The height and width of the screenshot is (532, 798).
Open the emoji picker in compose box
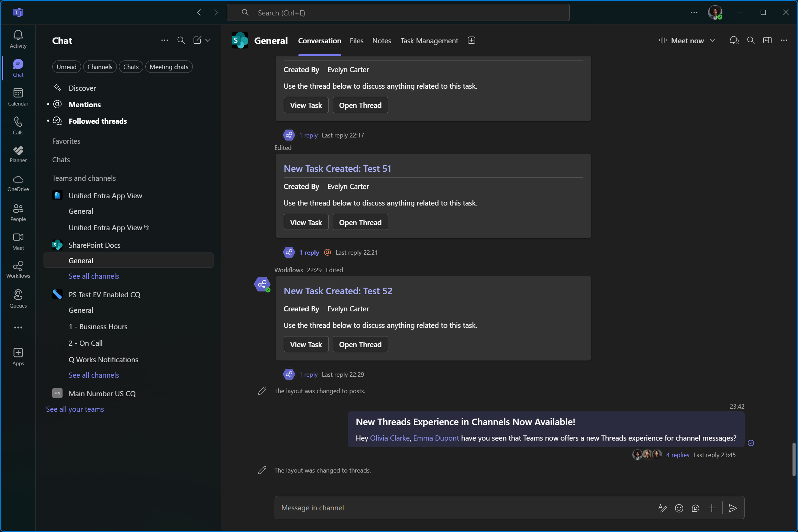(x=679, y=508)
